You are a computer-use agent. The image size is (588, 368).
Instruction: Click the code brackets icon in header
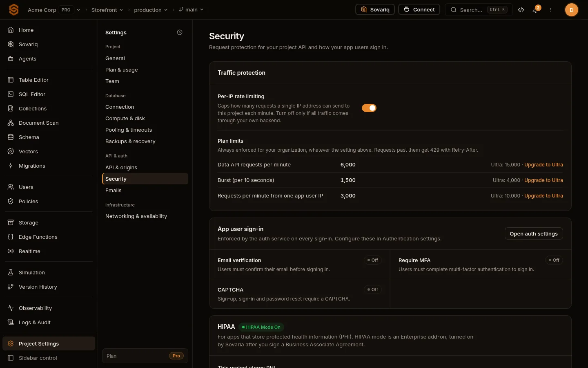click(x=521, y=10)
